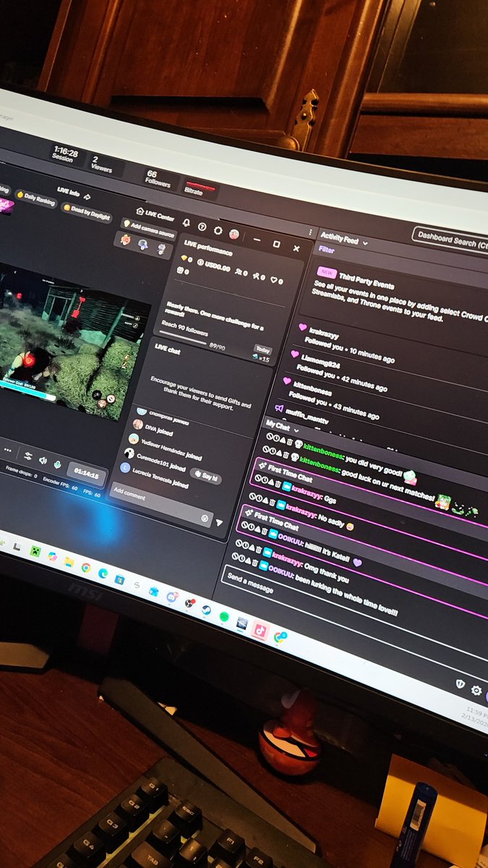Open shield moderation icon below message box
The height and width of the screenshot is (868, 488).
click(461, 685)
